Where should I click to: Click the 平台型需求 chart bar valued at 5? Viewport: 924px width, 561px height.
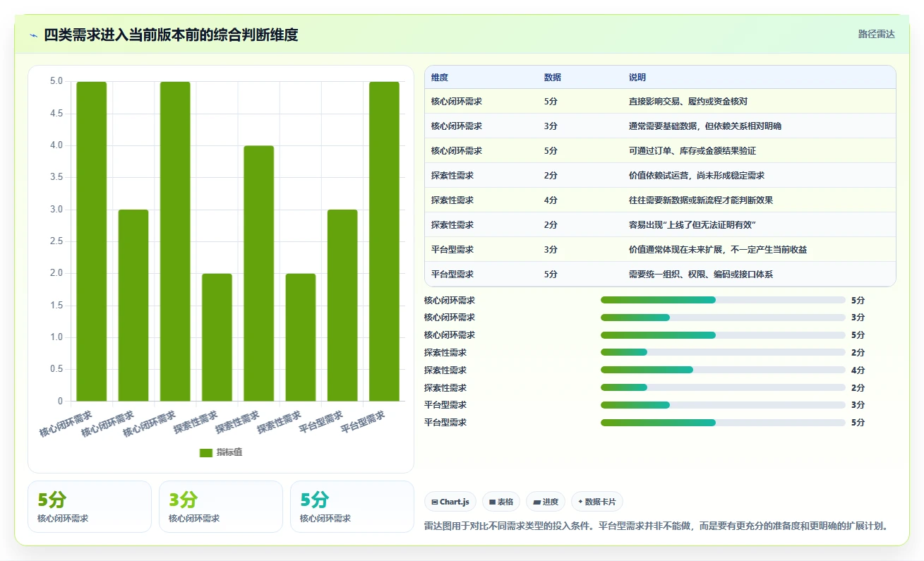[x=384, y=241]
